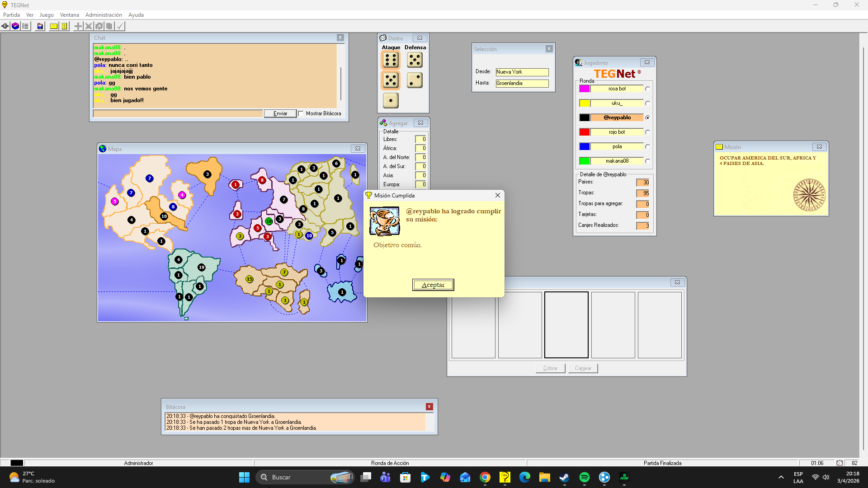Click the connect plug toolbar icon
The width and height of the screenshot is (868, 488).
(x=5, y=26)
